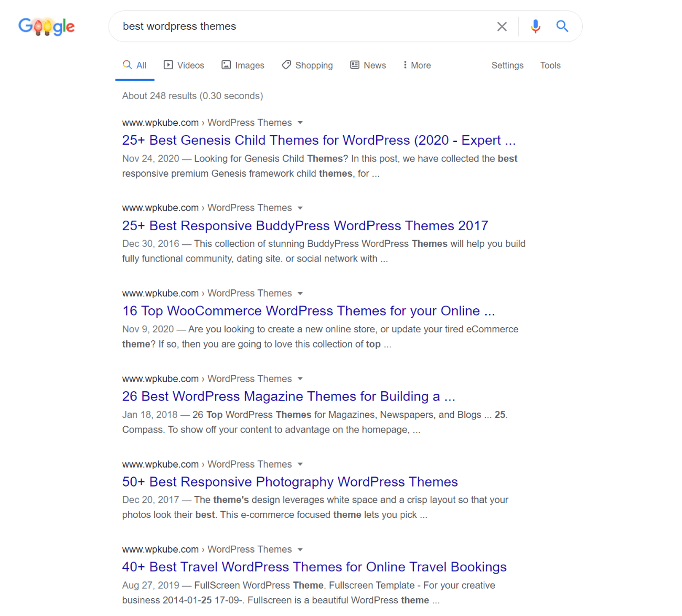Click wpkube.com URL above Genesis result
Image resolution: width=682 pixels, height=616 pixels.
coord(207,122)
